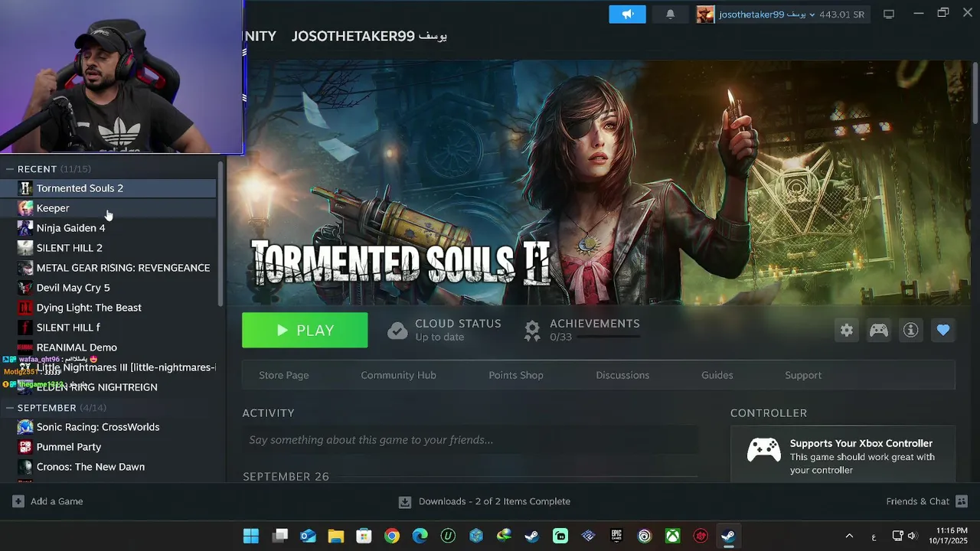Viewport: 980px width, 551px height.
Task: Click the Keeper game icon
Action: [x=25, y=208]
